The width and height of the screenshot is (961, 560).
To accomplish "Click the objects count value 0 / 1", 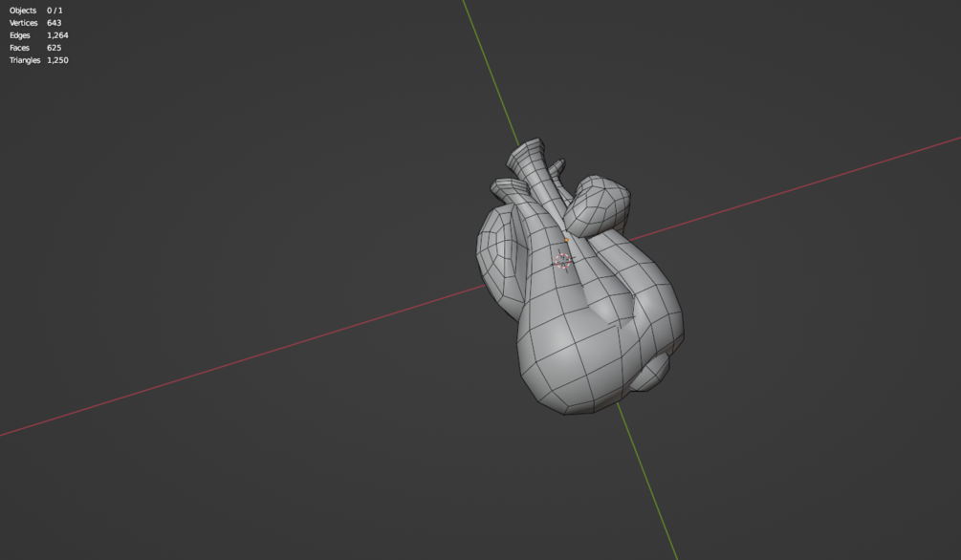I will pyautogui.click(x=55, y=11).
